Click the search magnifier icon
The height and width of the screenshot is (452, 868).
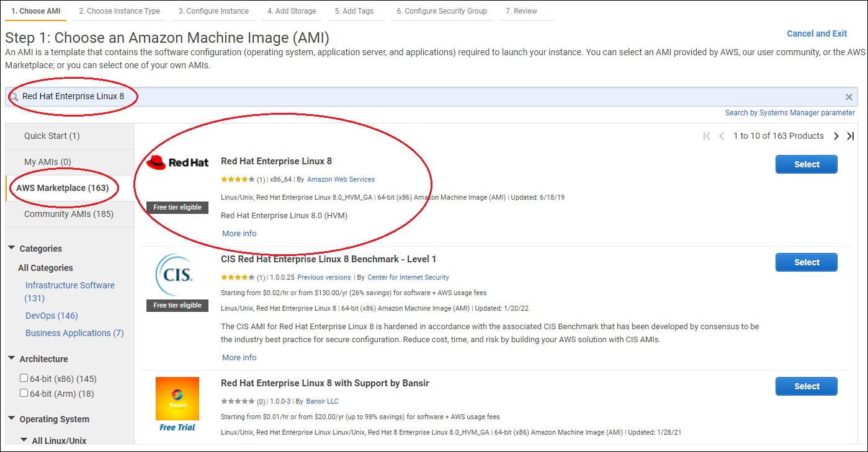14,97
